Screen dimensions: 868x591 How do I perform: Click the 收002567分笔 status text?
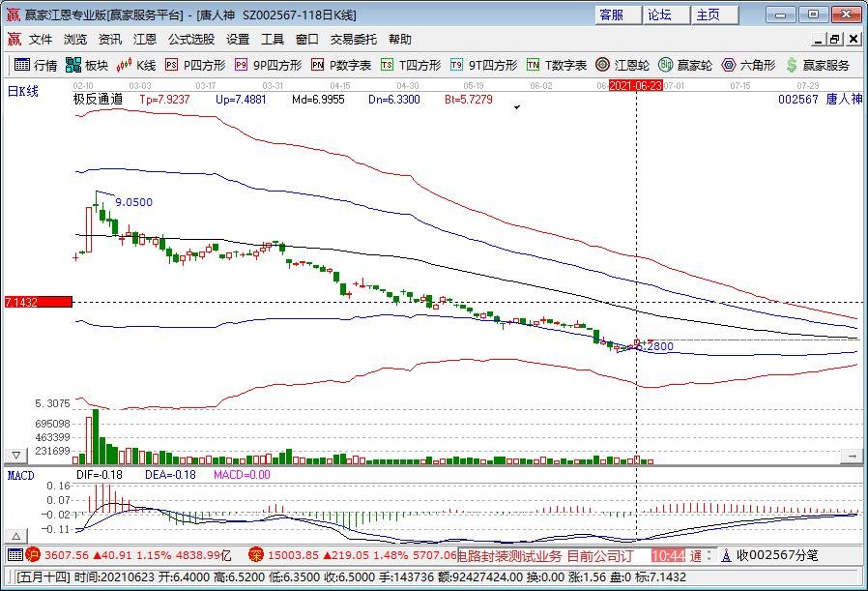point(777,555)
